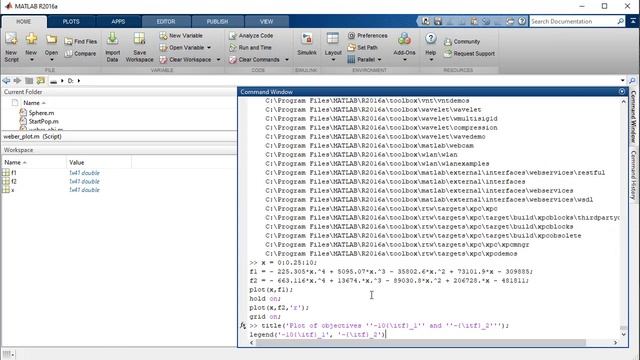Switch to the PUBLISH tab

click(217, 22)
